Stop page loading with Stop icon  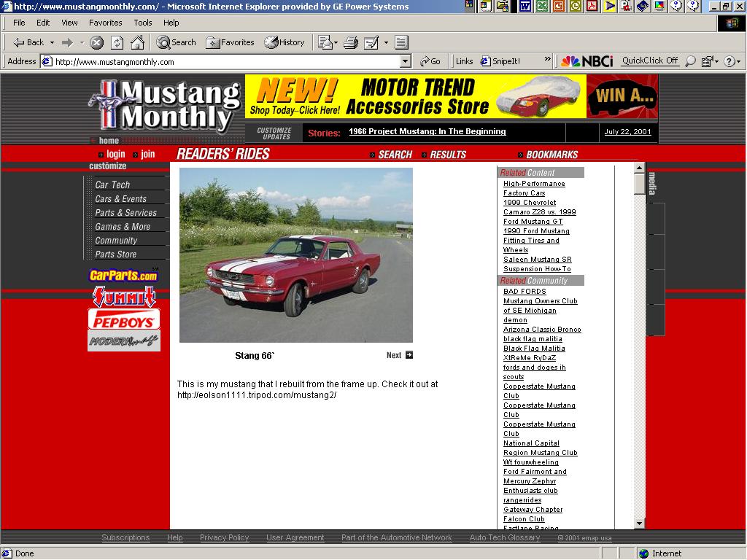click(97, 43)
